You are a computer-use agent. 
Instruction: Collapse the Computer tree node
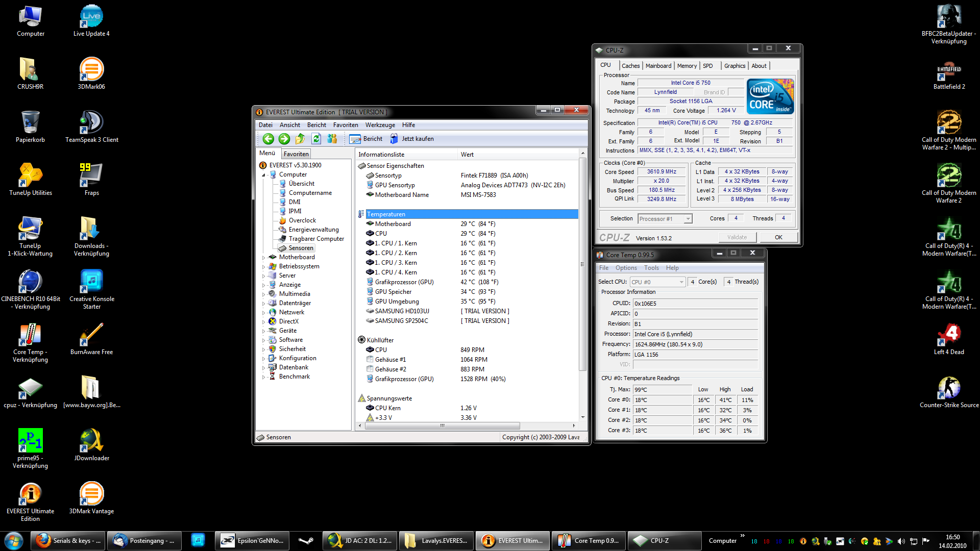(264, 174)
